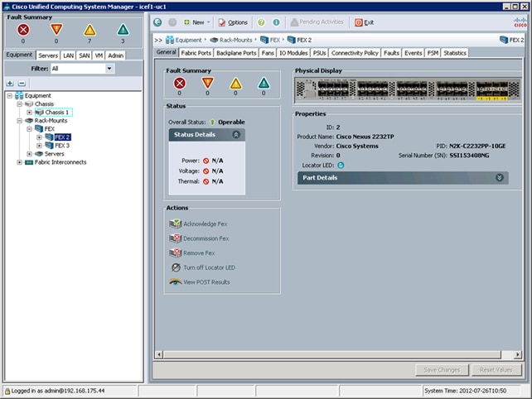Click Turn off Locator LED action
Image resolution: width=532 pixels, height=399 pixels.
(x=203, y=267)
